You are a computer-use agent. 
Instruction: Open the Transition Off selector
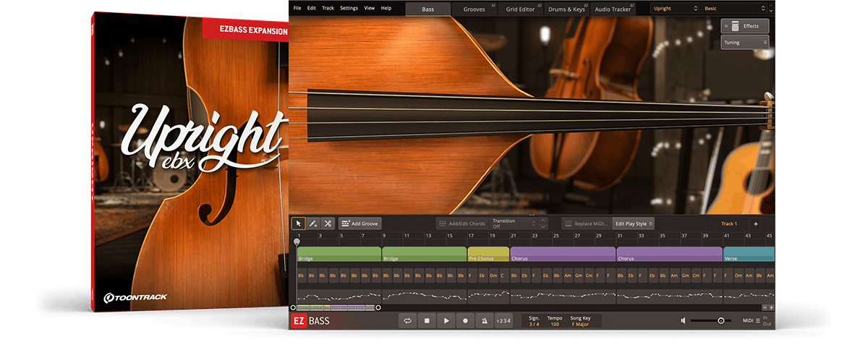514,224
